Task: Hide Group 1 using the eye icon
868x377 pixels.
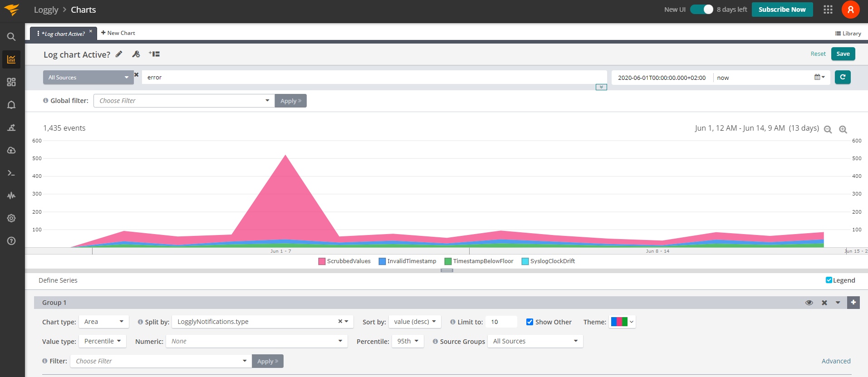Action: click(x=809, y=303)
